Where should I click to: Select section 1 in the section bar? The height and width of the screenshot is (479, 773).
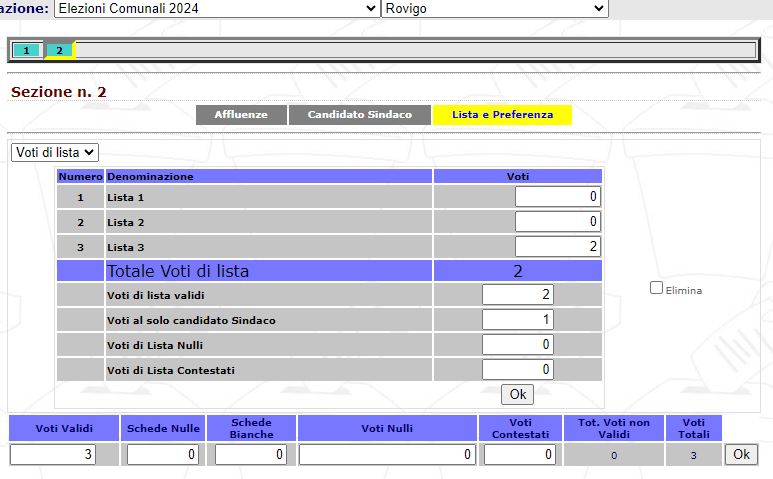(27, 50)
